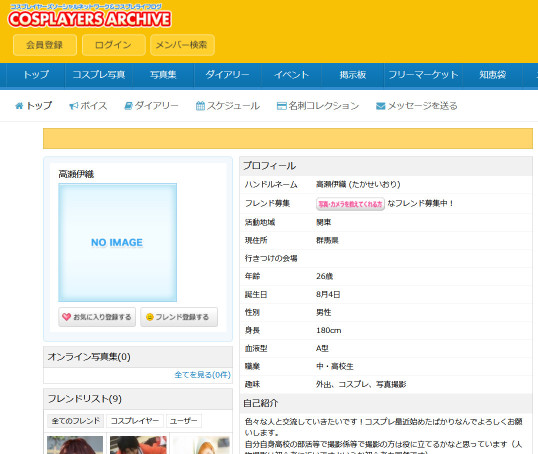Open the profile ダイアリー sub-tab text

click(156, 106)
